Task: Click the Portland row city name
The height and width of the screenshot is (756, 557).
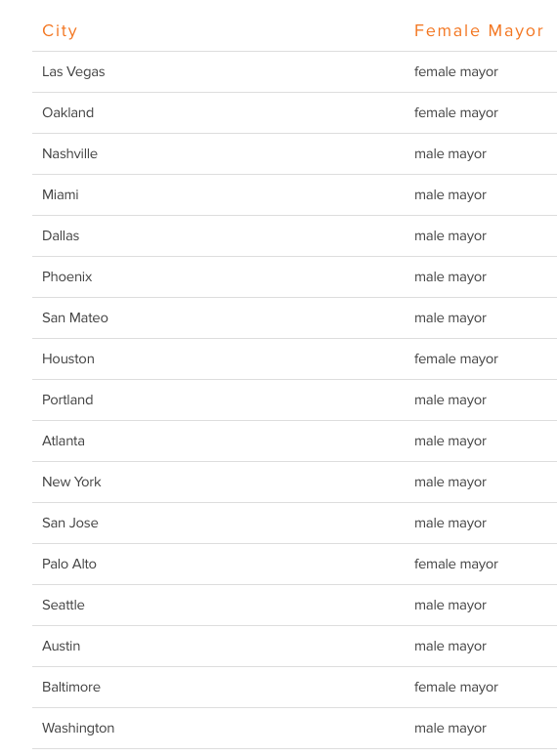Action: pyautogui.click(x=67, y=399)
